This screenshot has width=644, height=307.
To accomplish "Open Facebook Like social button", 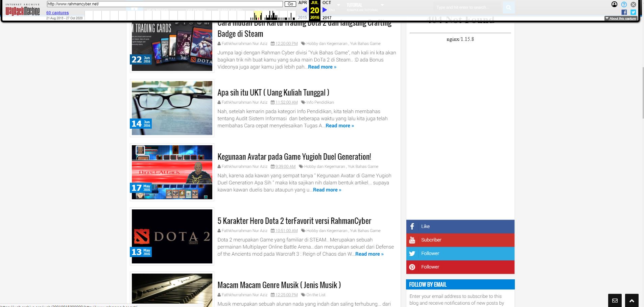I will [x=460, y=226].
